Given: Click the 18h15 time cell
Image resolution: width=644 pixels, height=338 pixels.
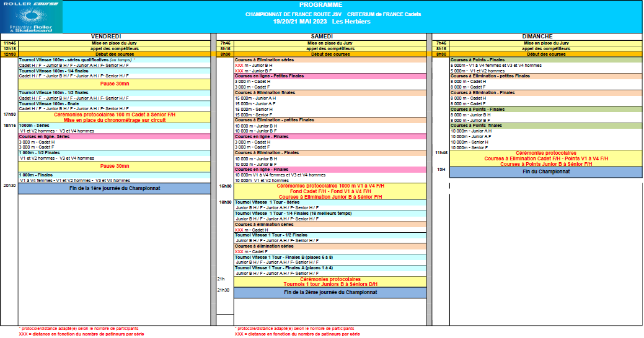Looking at the screenshot, I should point(9,126).
